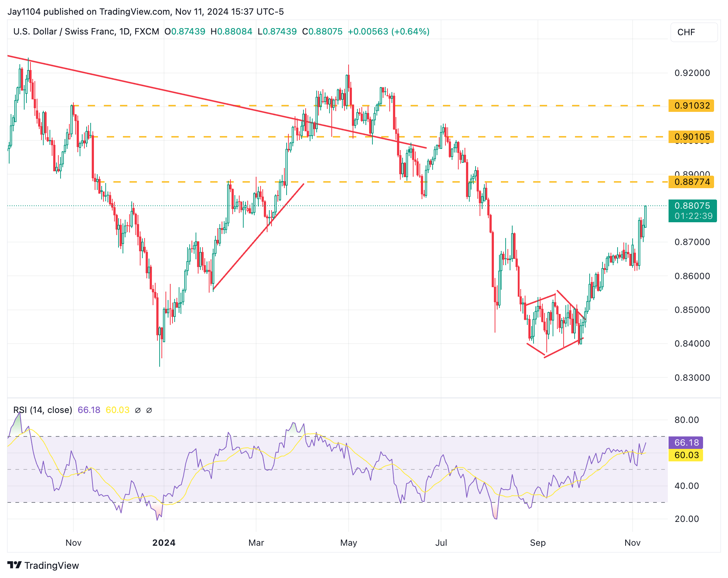Image resolution: width=728 pixels, height=578 pixels.
Task: Click the 0.87000 price axis label
Action: 692,242
